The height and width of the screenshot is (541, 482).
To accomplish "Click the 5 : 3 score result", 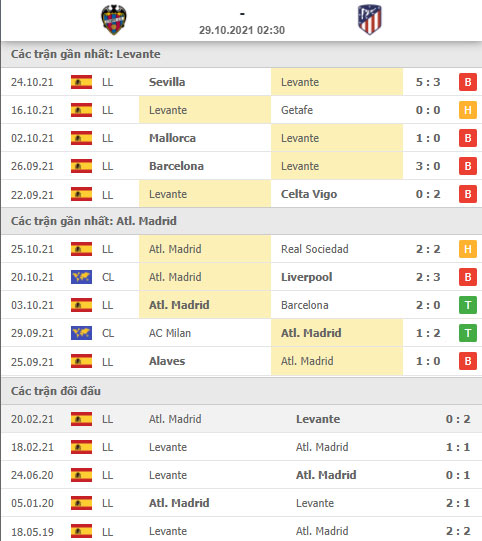I will (428, 82).
